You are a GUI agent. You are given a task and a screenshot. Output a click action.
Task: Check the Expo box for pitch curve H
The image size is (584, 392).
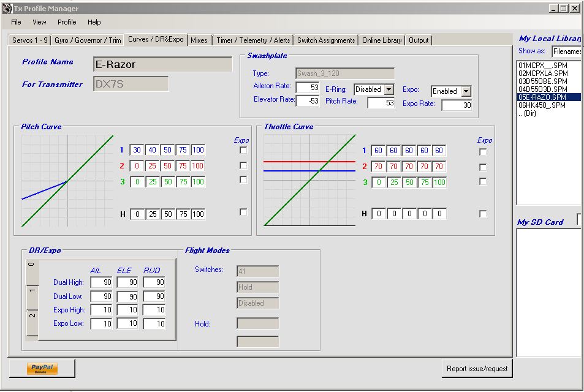(243, 213)
